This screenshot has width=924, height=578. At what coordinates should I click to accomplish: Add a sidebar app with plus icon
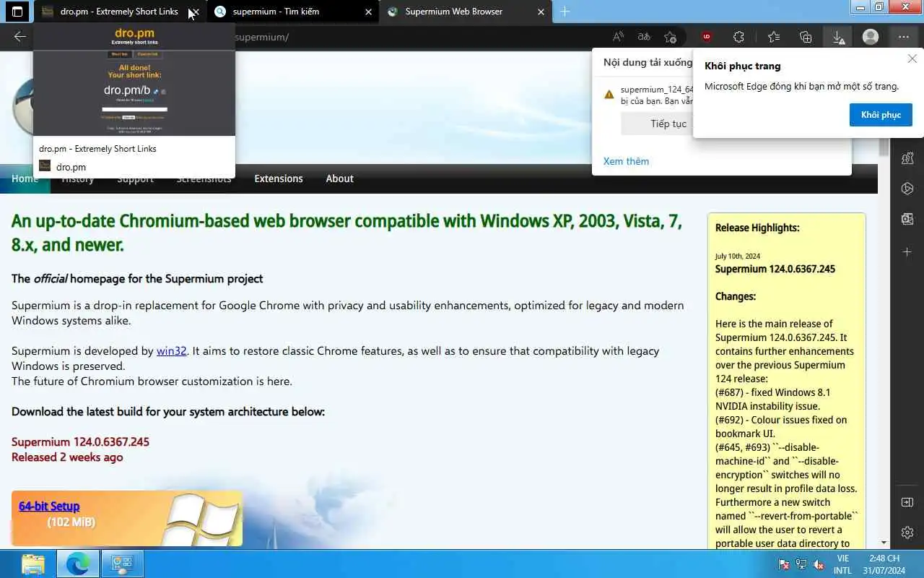[x=907, y=251]
